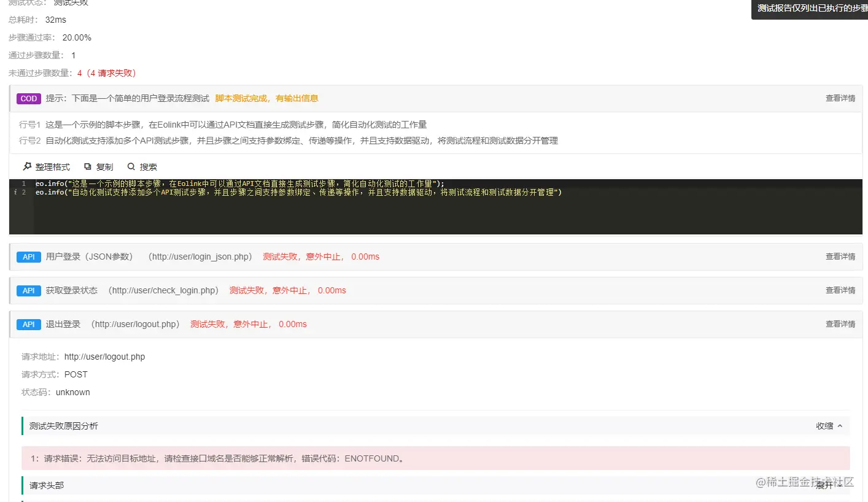The width and height of the screenshot is (868, 502).
Task: Open 查看详情 for the COD script step
Action: (840, 98)
